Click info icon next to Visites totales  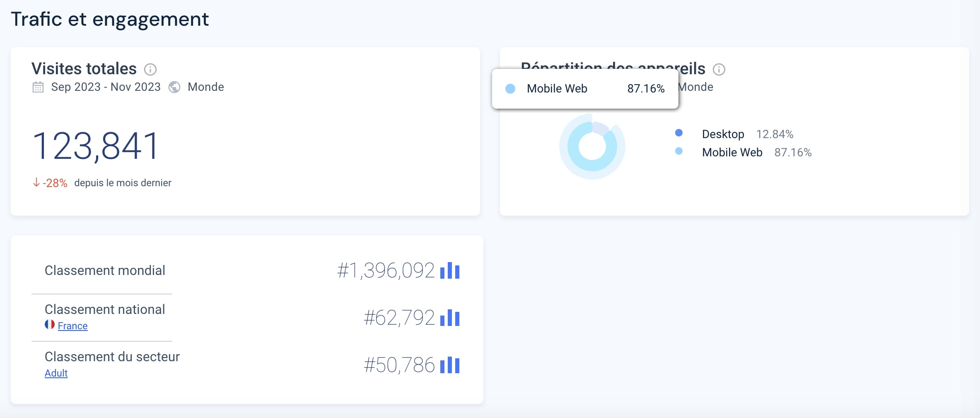150,69
